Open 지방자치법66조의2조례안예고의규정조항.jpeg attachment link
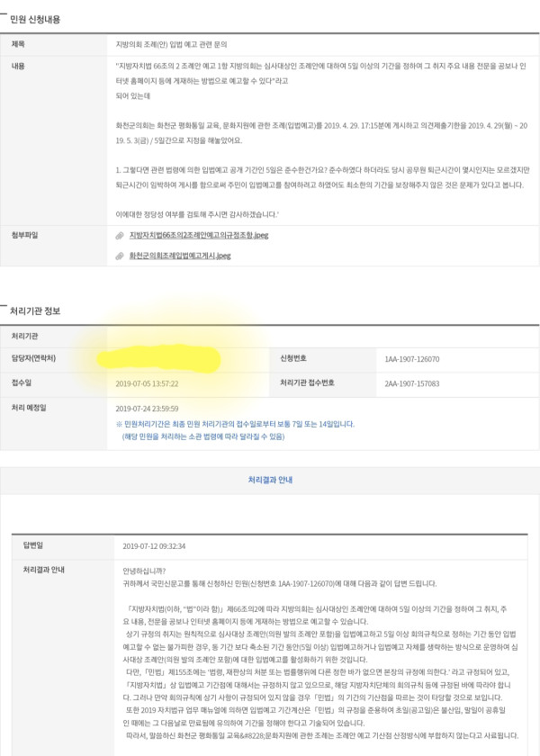The height and width of the screenshot is (756, 540). 199,235
